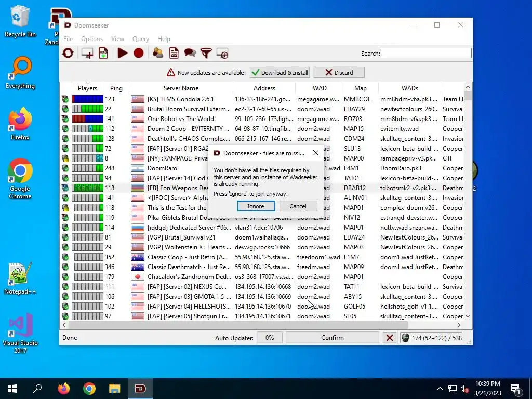
Task: Sort by the Ping column header
Action: [116, 88]
